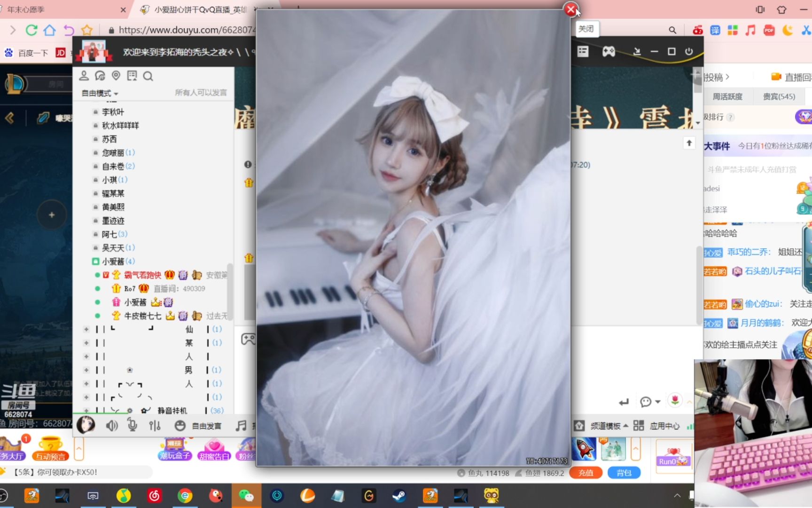Expand the 静音挂机 channel node
The width and height of the screenshot is (812, 508).
(86, 411)
